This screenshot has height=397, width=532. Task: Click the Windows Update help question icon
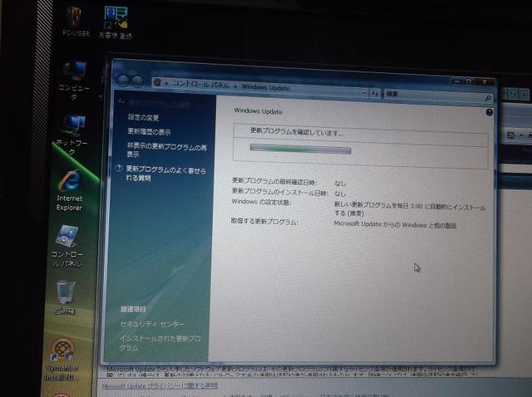489,112
